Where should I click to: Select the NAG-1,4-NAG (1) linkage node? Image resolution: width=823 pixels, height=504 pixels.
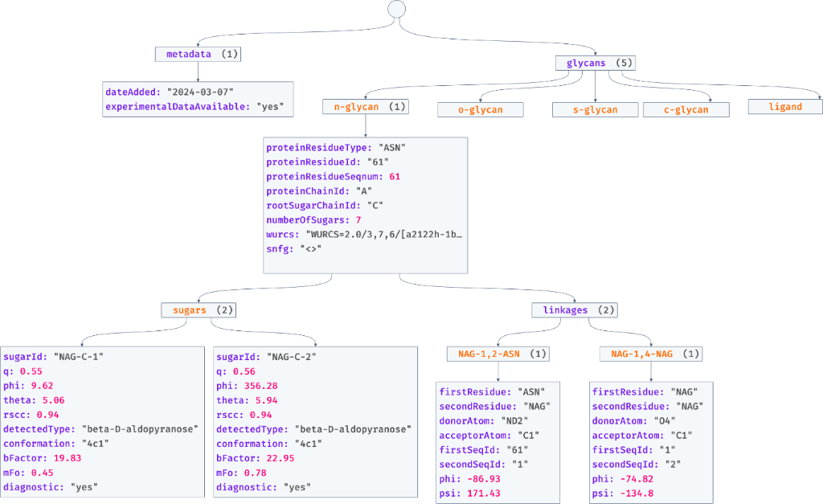651,354
